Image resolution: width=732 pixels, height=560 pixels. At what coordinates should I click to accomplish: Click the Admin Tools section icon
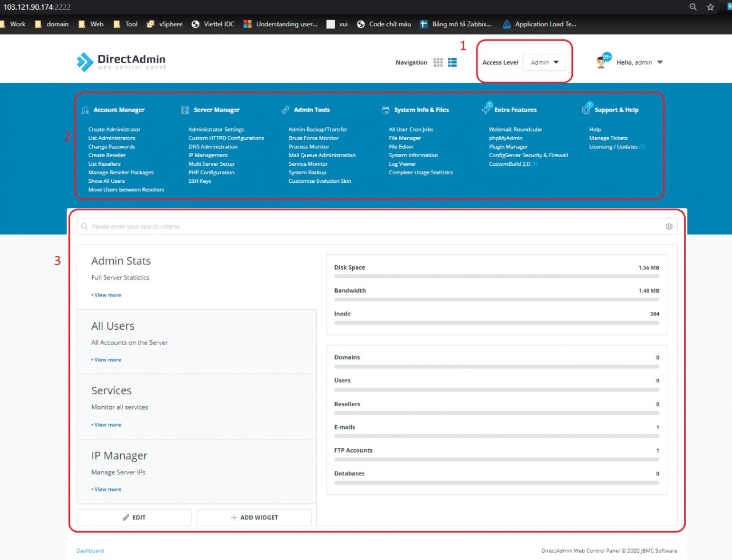285,110
